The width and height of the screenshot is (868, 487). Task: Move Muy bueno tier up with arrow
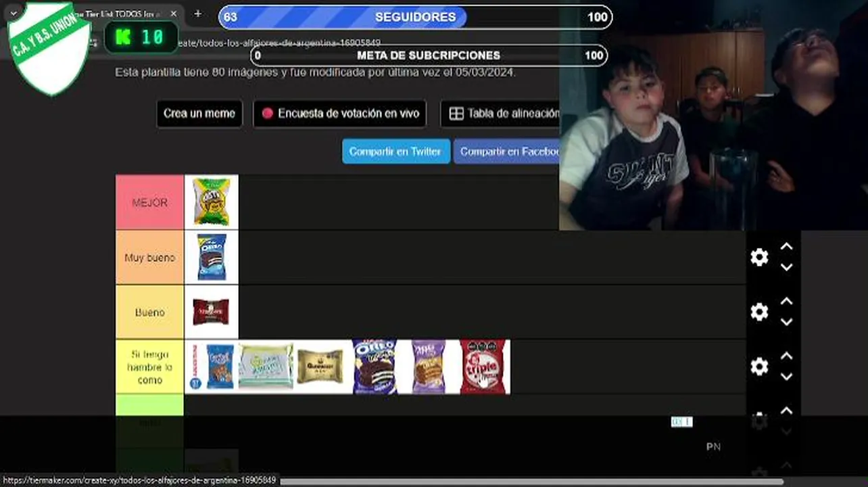(786, 247)
